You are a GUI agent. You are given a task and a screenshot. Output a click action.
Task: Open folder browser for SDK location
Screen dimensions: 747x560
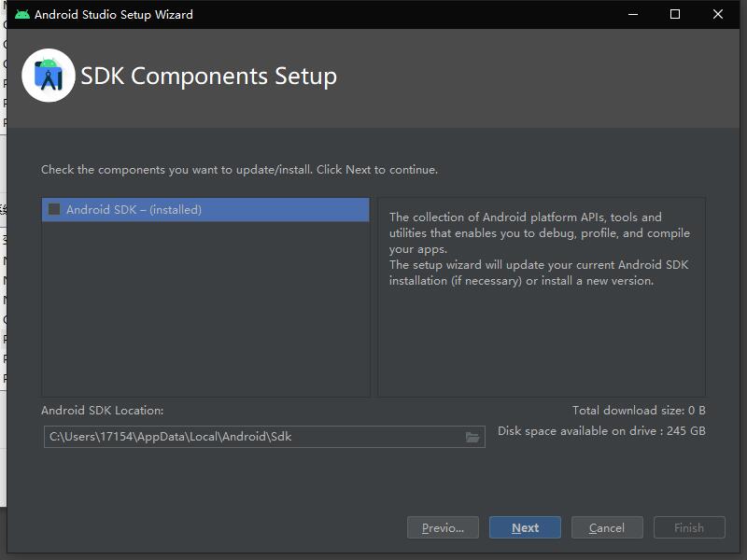tap(472, 437)
